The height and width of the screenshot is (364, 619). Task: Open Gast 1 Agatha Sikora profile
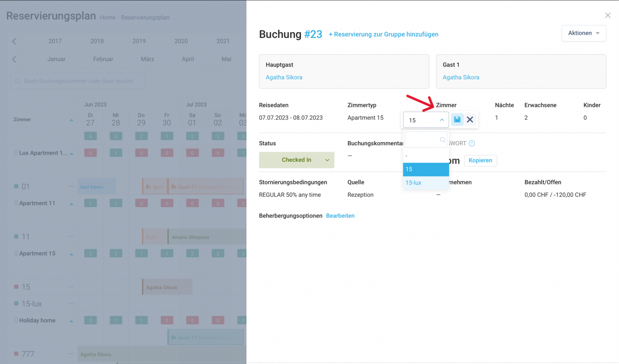tap(461, 77)
